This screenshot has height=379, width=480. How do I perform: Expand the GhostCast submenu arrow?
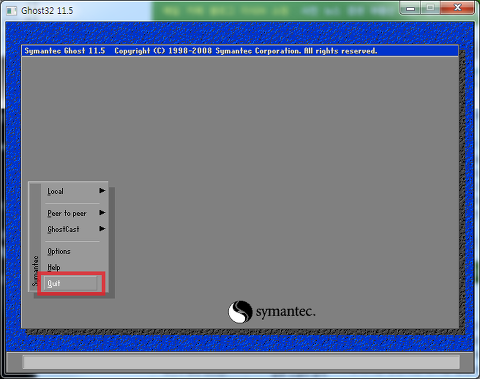click(x=102, y=229)
